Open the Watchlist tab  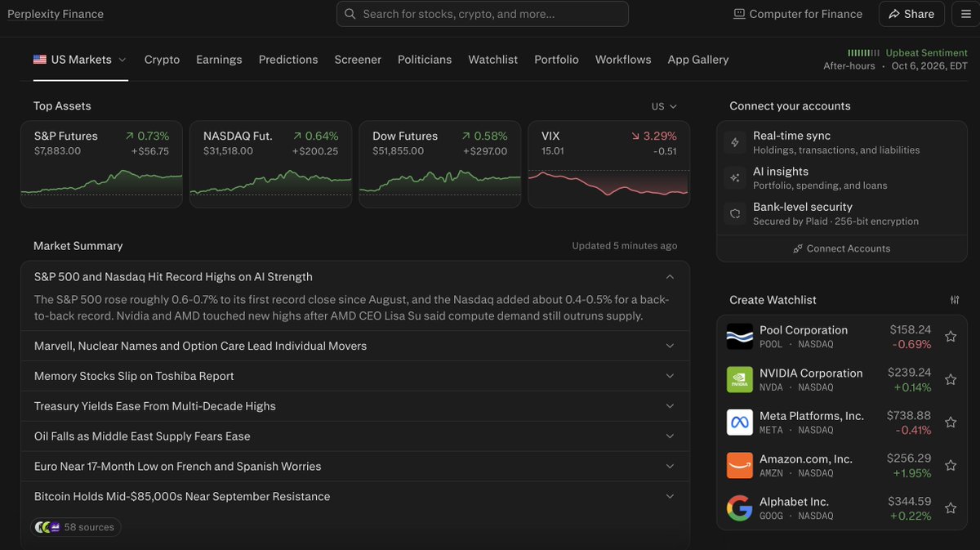[x=493, y=60]
